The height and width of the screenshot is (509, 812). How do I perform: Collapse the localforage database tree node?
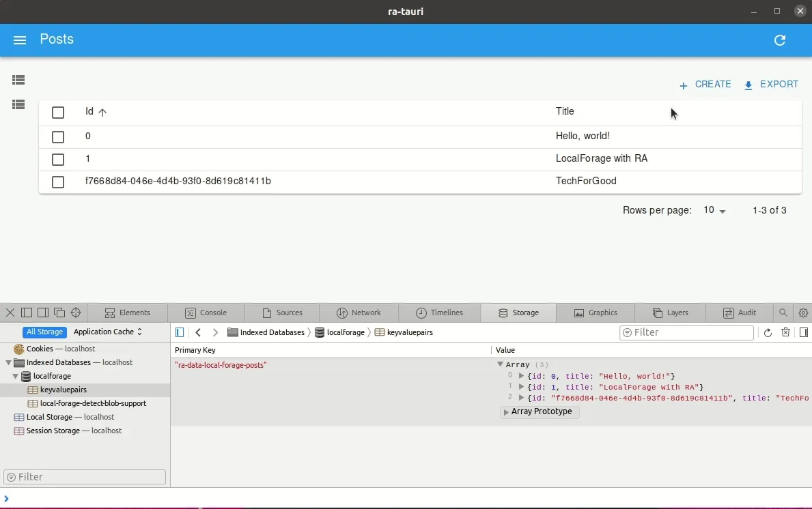[15, 376]
